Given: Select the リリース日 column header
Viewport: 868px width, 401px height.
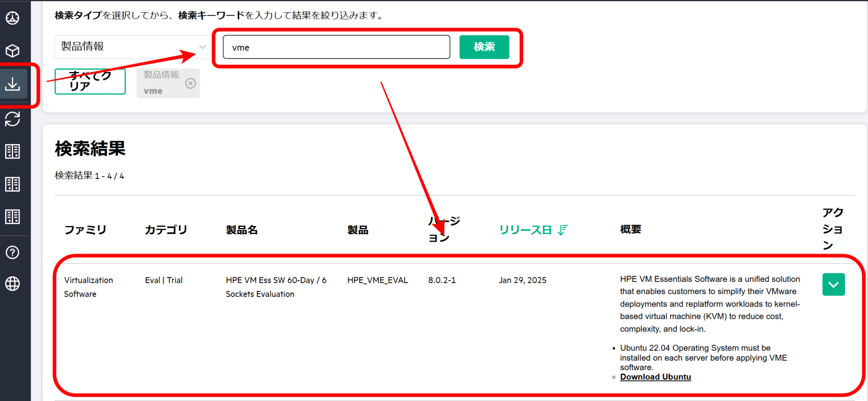Looking at the screenshot, I should (x=526, y=230).
